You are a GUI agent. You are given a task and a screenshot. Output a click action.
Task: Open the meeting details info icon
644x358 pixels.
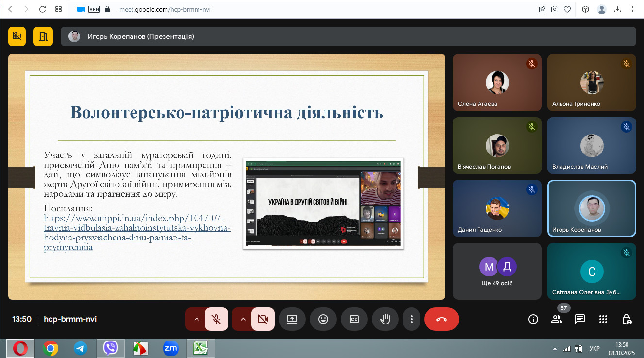point(533,319)
